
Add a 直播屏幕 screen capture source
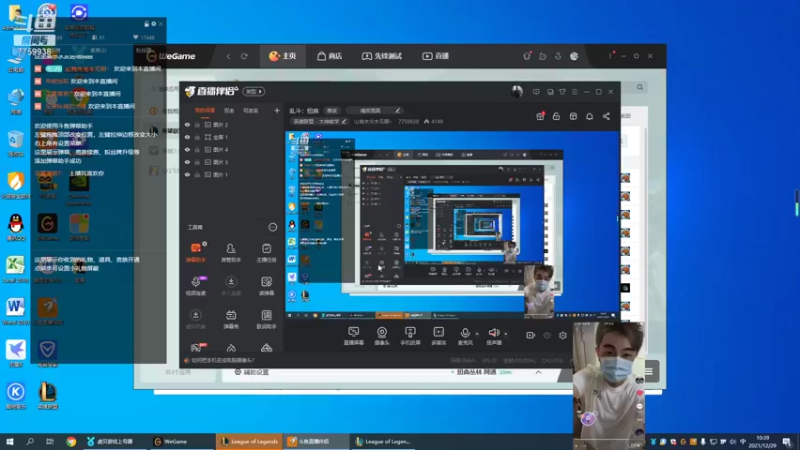354,336
